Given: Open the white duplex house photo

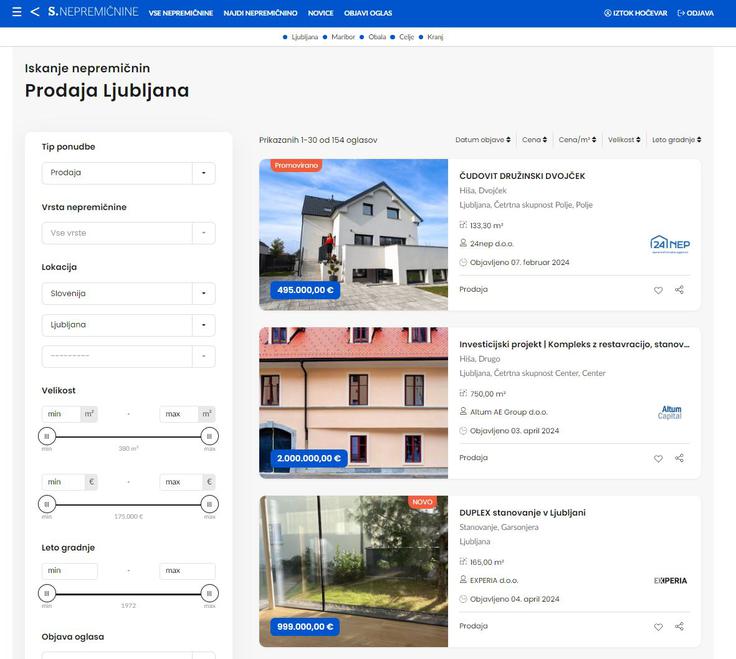Looking at the screenshot, I should (353, 234).
